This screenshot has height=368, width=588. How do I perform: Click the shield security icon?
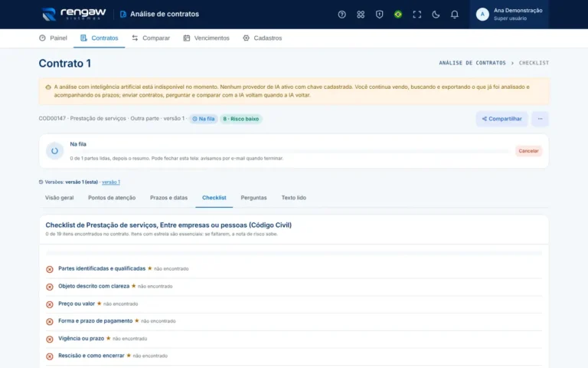(379, 15)
